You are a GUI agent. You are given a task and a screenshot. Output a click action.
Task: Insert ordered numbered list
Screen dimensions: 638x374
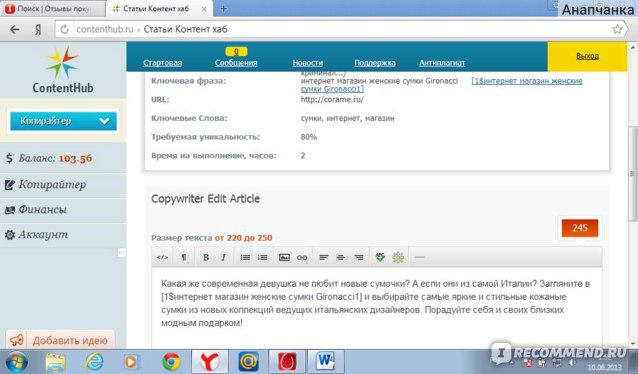tap(263, 257)
